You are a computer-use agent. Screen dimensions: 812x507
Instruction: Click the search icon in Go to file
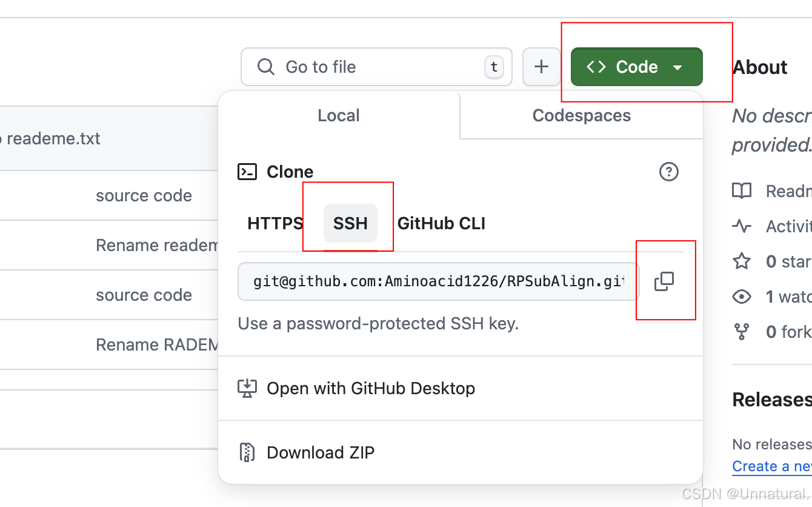click(265, 67)
